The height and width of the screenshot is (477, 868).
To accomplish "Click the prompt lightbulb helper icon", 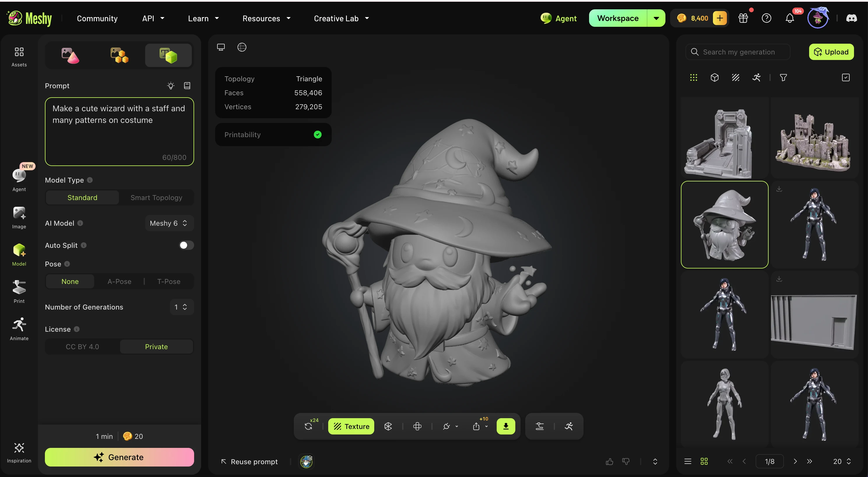I will tap(171, 86).
